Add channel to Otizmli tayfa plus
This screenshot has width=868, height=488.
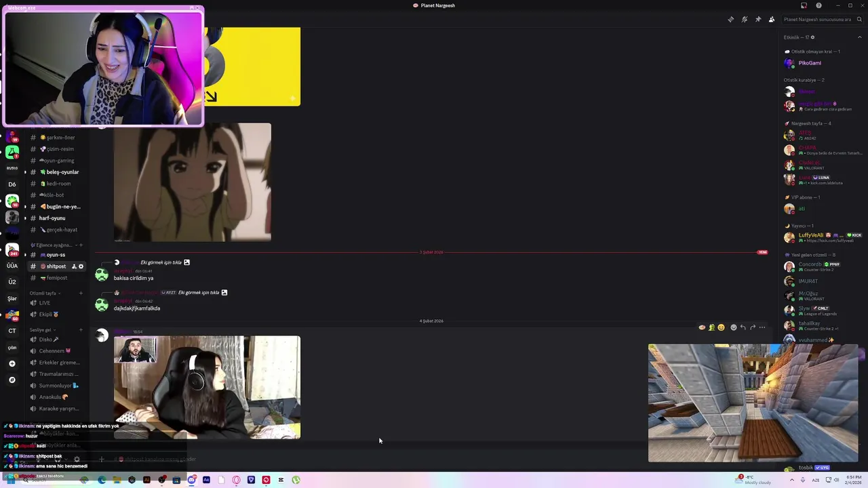click(81, 293)
